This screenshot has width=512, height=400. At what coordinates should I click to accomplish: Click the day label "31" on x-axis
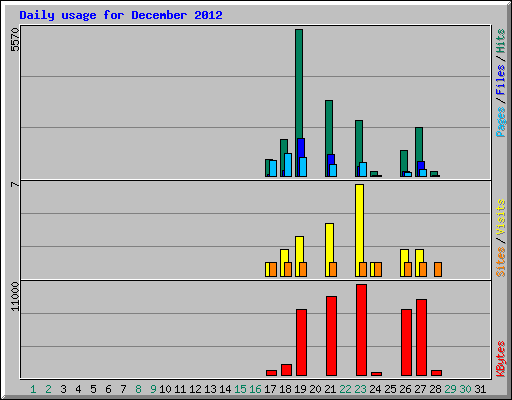pyautogui.click(x=480, y=389)
